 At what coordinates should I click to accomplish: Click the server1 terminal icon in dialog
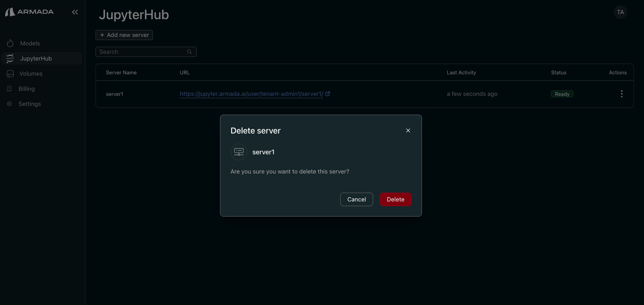(239, 152)
